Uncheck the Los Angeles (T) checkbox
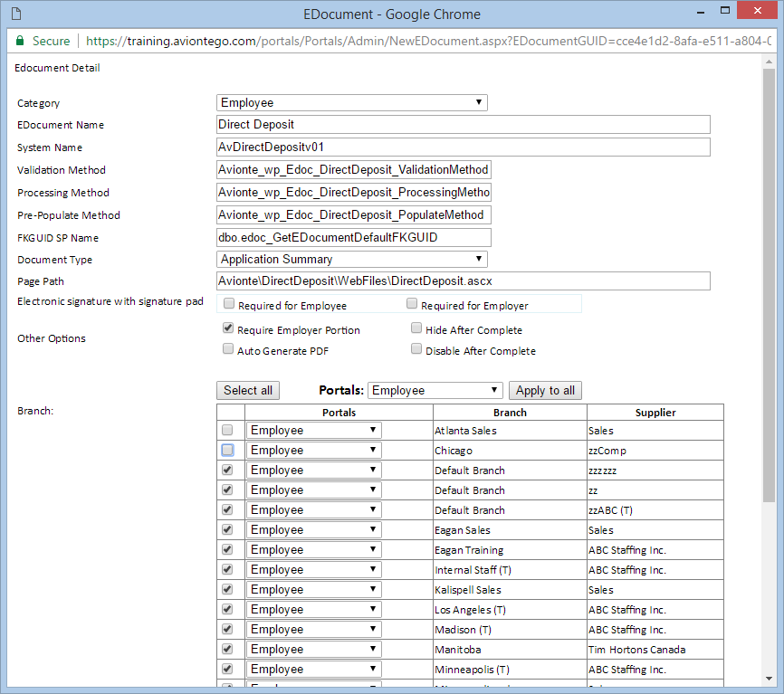 point(227,609)
